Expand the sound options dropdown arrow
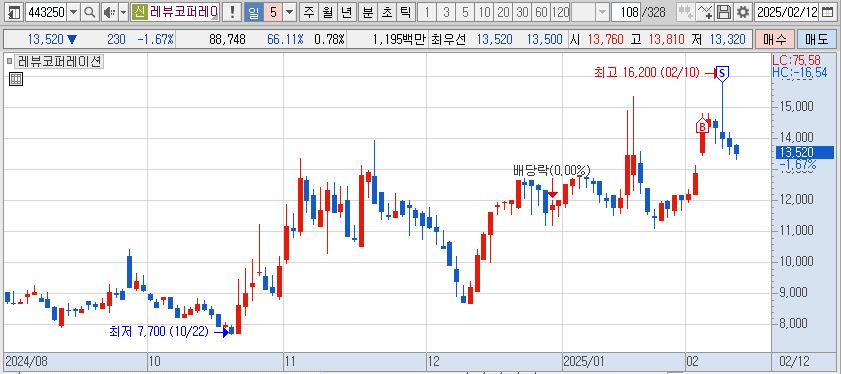The width and height of the screenshot is (841, 374). click(123, 12)
